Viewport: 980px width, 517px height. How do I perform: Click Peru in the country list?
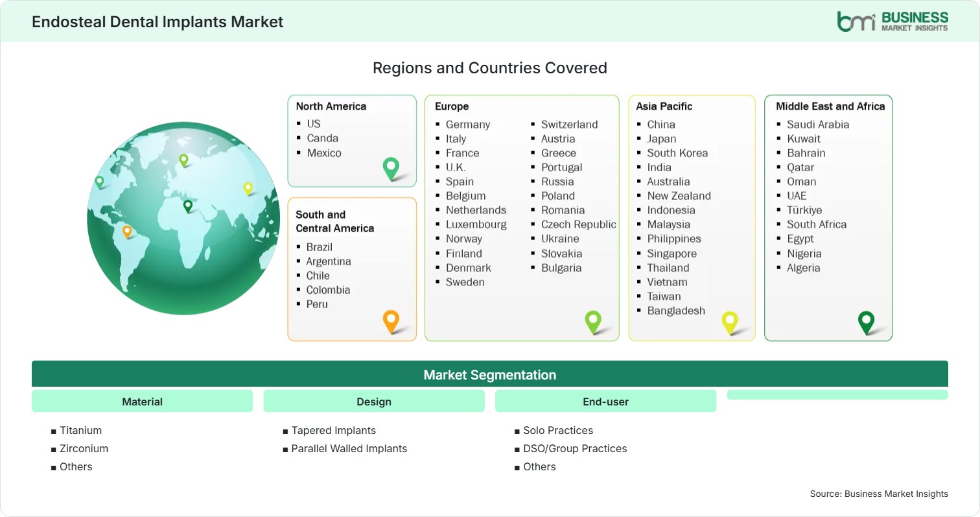[x=317, y=304]
